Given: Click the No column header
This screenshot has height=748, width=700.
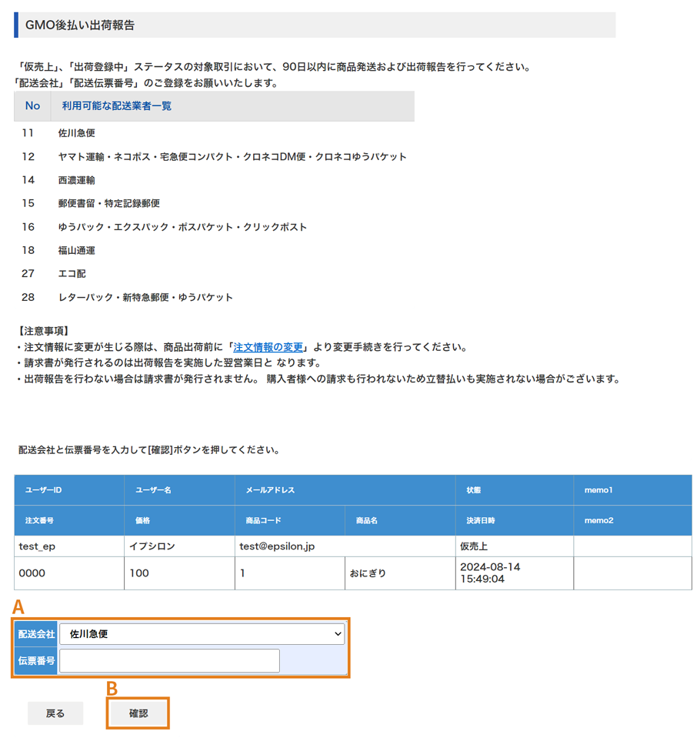Looking at the screenshot, I should coord(32,106).
